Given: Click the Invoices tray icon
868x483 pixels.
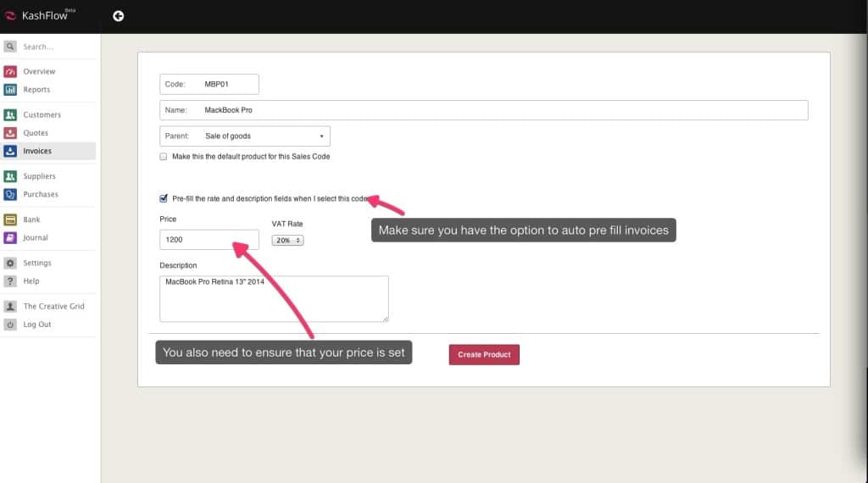Looking at the screenshot, I should pyautogui.click(x=10, y=151).
